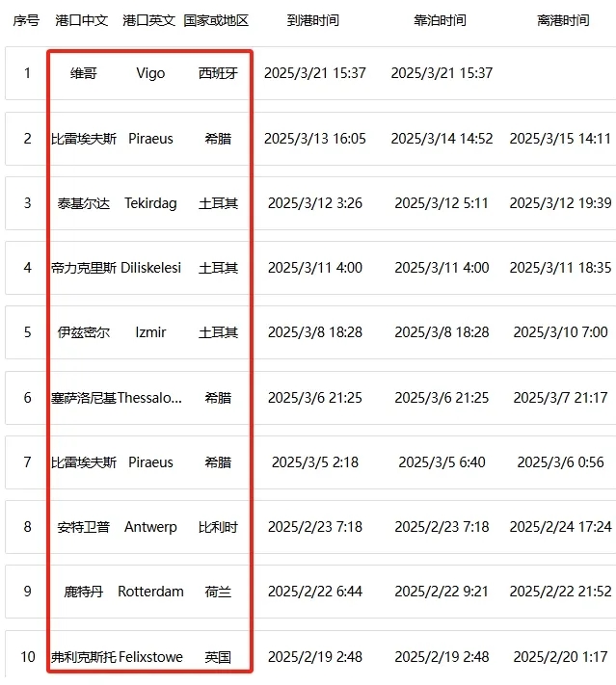616x685 pixels.
Task: Click Piraeus in row 7
Action: pyautogui.click(x=150, y=462)
